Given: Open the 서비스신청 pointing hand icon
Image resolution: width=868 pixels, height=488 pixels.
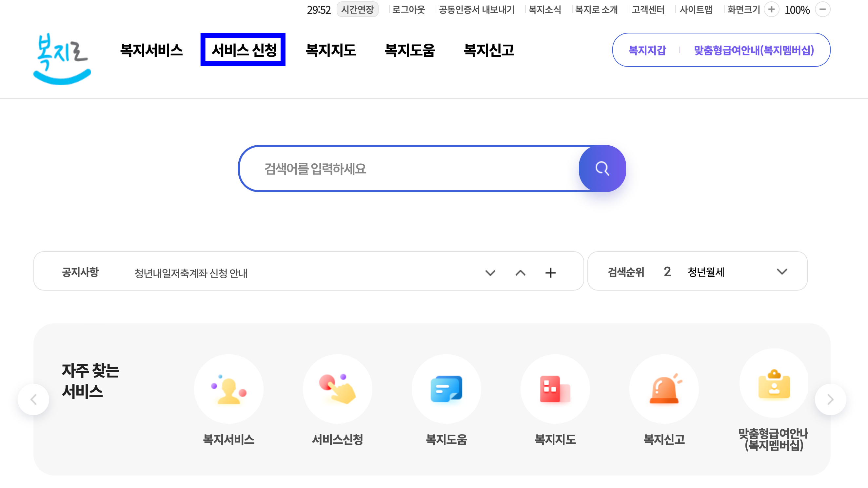Looking at the screenshot, I should [x=337, y=389].
